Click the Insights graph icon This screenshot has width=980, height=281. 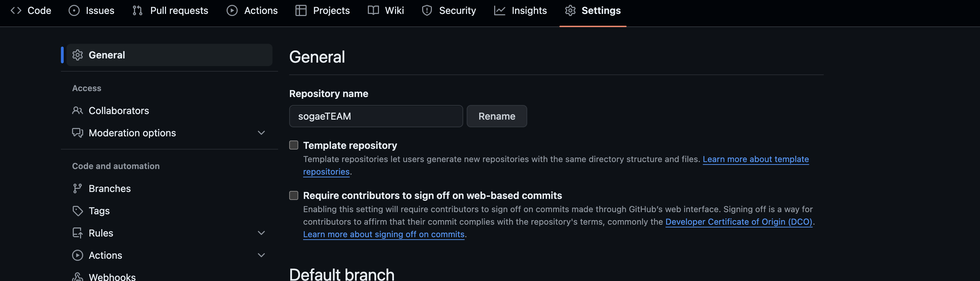tap(499, 10)
